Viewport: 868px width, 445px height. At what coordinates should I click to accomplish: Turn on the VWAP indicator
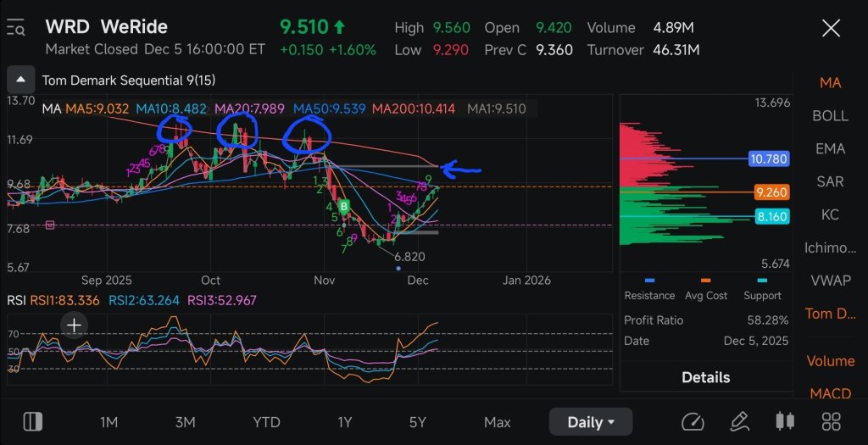pyautogui.click(x=831, y=281)
